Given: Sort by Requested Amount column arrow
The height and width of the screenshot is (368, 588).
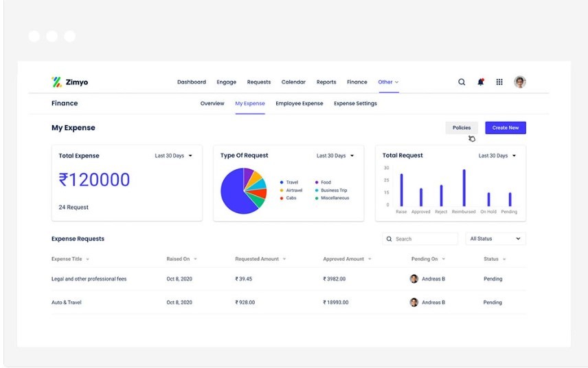Looking at the screenshot, I should click(284, 259).
